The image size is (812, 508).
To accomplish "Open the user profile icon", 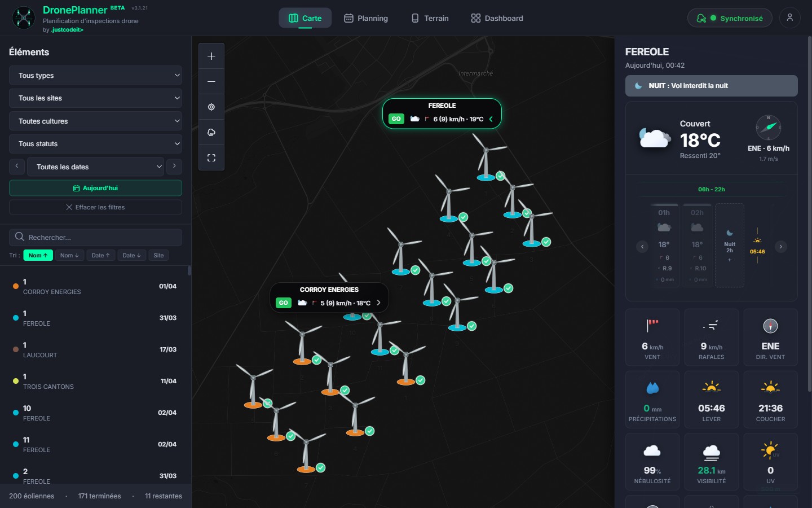I will pos(790,18).
